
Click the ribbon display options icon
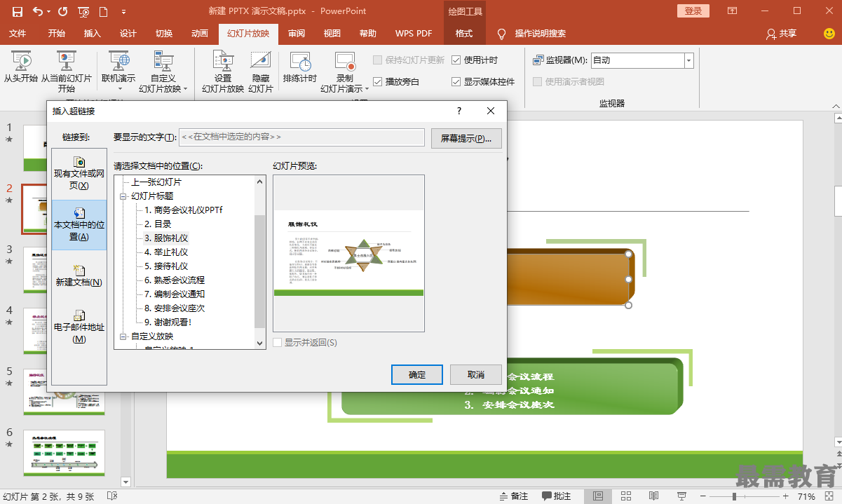click(732, 11)
